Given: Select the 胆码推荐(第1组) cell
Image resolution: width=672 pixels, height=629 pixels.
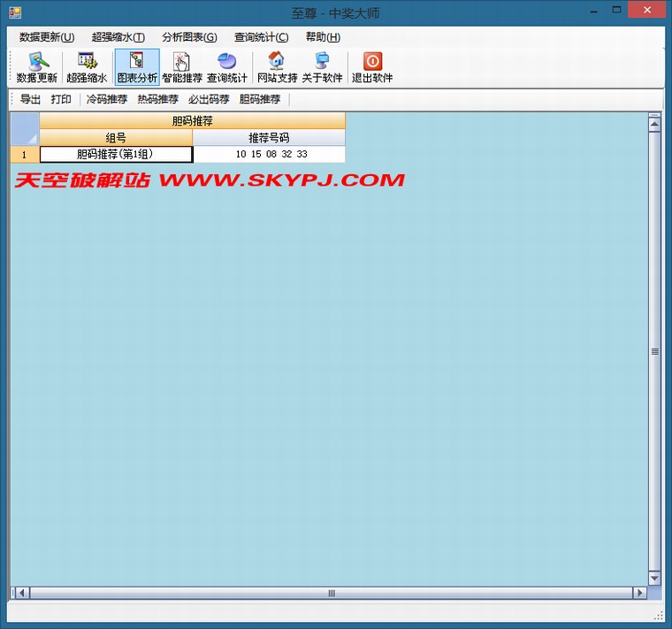Looking at the screenshot, I should tap(116, 154).
